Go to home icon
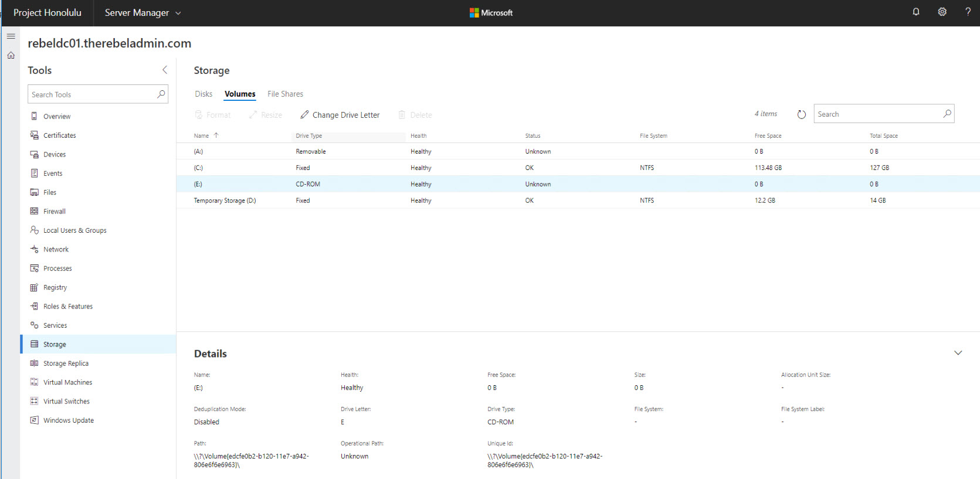This screenshot has height=479, width=980. pyautogui.click(x=11, y=55)
